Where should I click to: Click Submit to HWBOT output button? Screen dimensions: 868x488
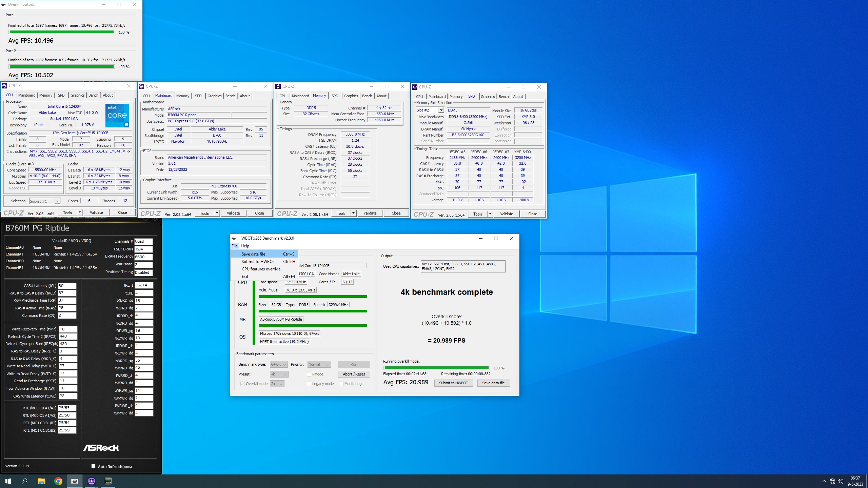tap(453, 383)
